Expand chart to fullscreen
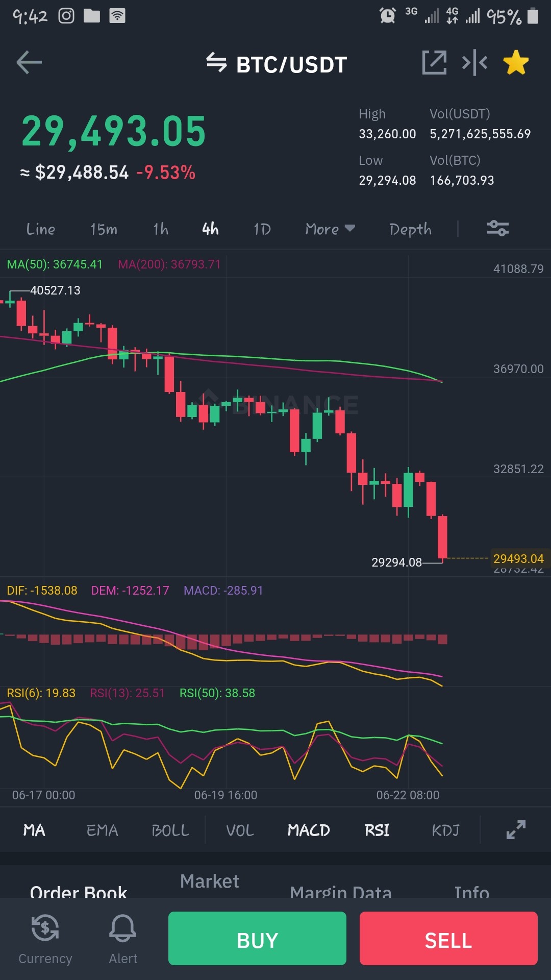Screen dimensions: 551x980 (x=516, y=829)
